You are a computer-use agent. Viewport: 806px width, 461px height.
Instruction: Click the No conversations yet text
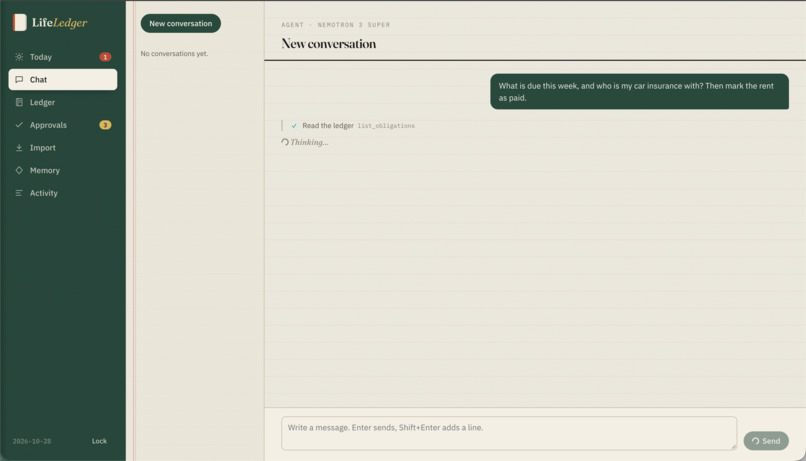[174, 53]
